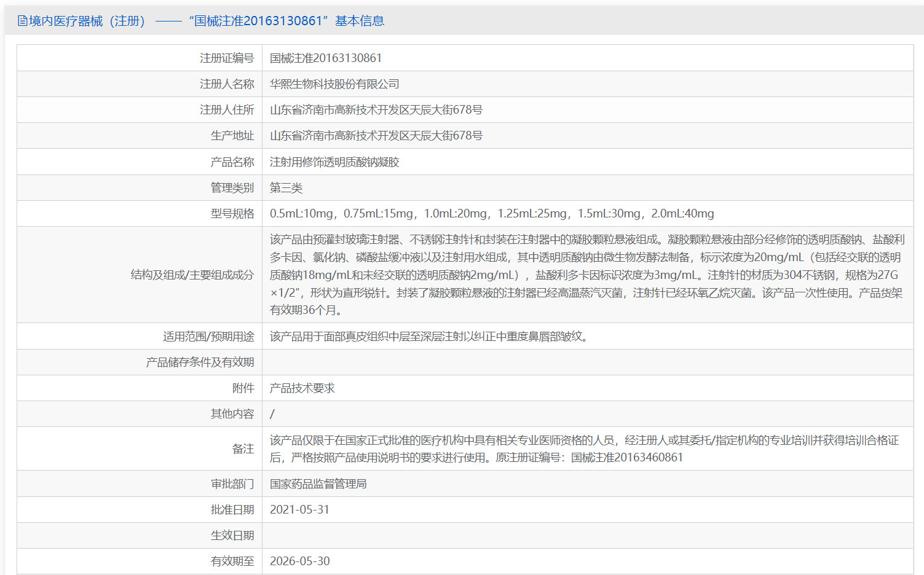Screen dimensions: 924x575
Task: Click the 其他内容 label
Action: point(232,414)
